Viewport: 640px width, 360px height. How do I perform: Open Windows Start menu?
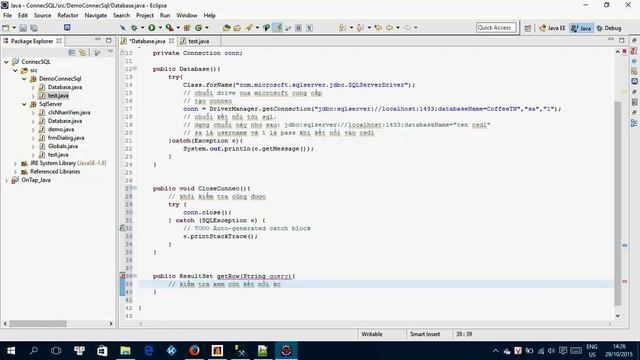point(11,351)
